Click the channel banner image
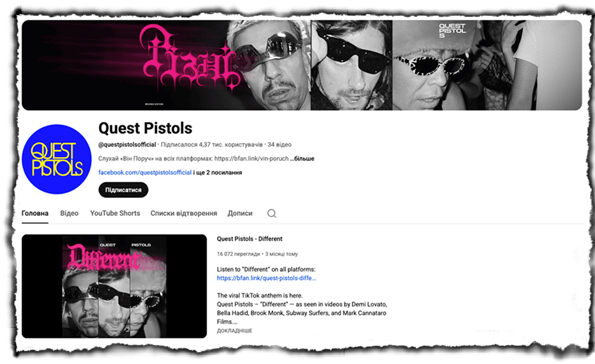The height and width of the screenshot is (364, 595). coord(302,65)
